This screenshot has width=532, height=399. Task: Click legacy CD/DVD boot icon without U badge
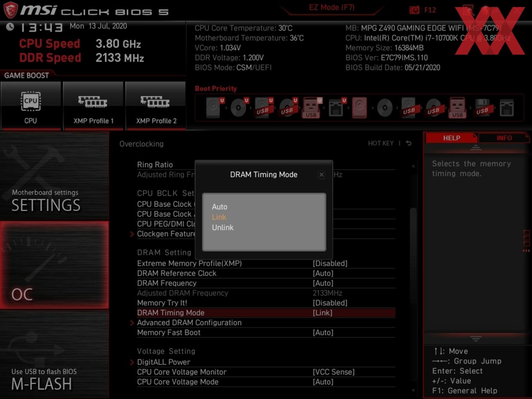[385, 108]
